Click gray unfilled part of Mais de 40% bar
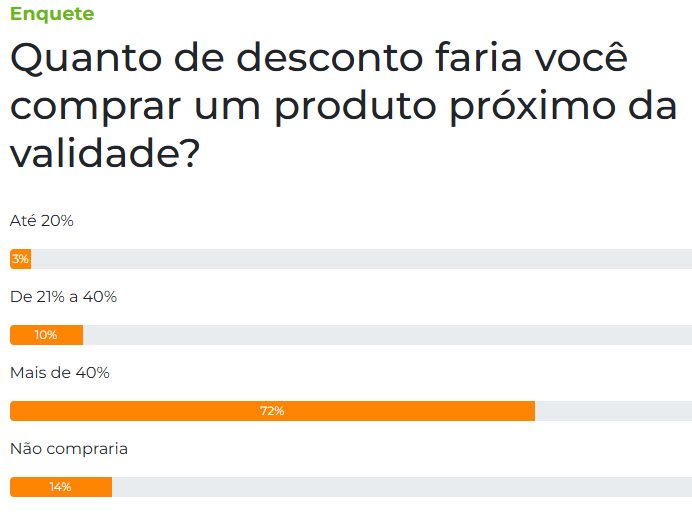The image size is (692, 519). (x=613, y=411)
